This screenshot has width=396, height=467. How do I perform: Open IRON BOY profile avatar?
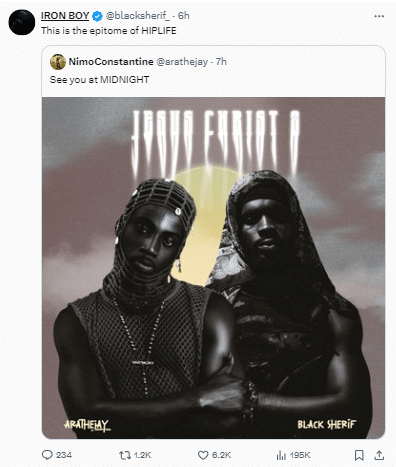(22, 22)
